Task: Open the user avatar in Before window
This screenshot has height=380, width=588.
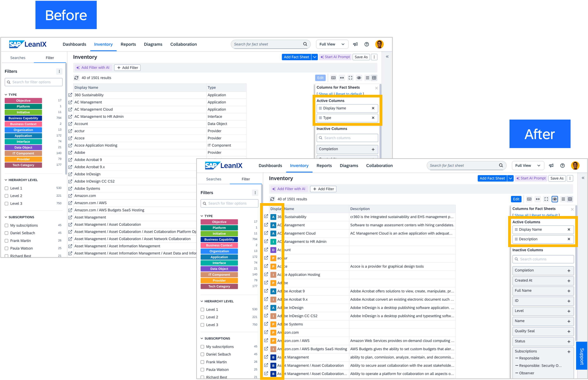Action: click(x=379, y=44)
